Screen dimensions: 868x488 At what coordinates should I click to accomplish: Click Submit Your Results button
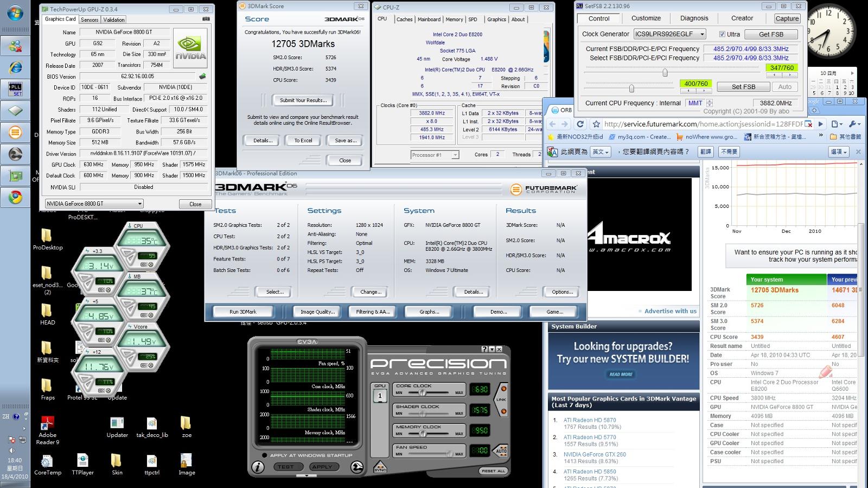(303, 100)
